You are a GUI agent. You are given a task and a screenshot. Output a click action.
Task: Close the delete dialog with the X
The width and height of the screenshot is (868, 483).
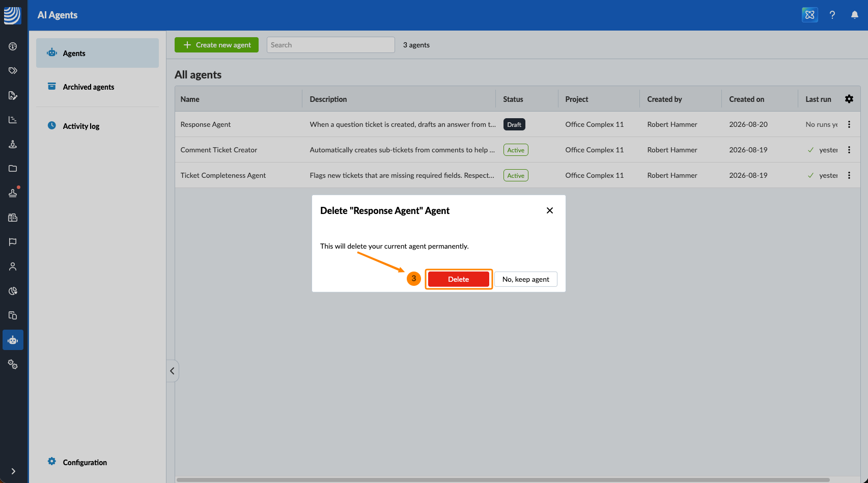point(550,210)
